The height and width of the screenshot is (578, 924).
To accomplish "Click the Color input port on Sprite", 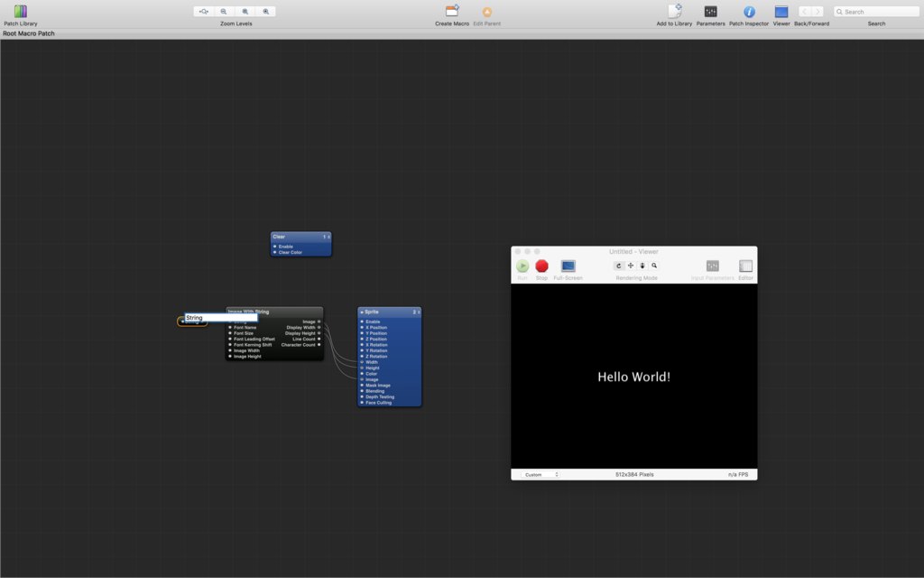I will coord(362,373).
